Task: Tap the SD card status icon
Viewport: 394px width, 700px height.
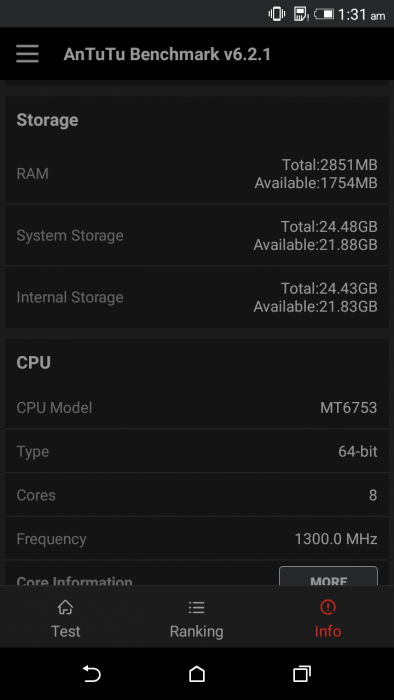Action: click(x=301, y=14)
